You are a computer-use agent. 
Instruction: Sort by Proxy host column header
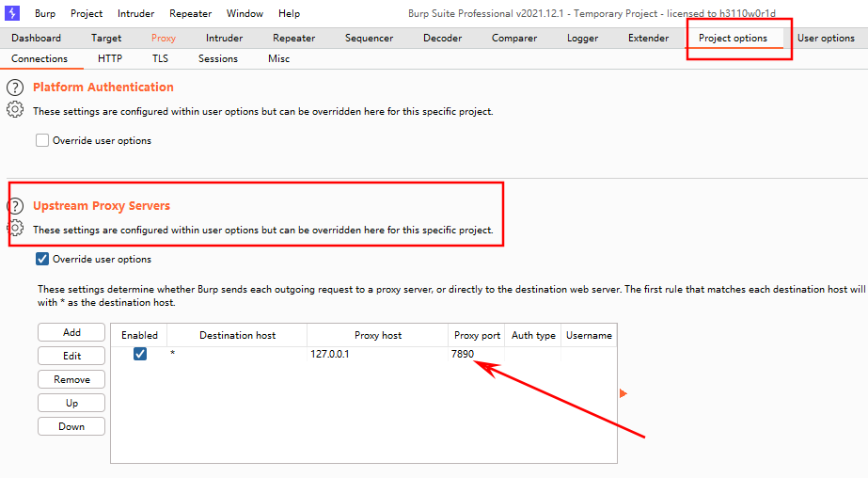click(378, 335)
